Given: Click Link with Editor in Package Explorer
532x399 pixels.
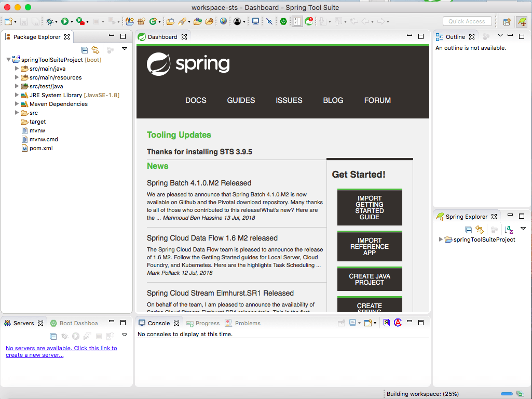Looking at the screenshot, I should (96, 50).
